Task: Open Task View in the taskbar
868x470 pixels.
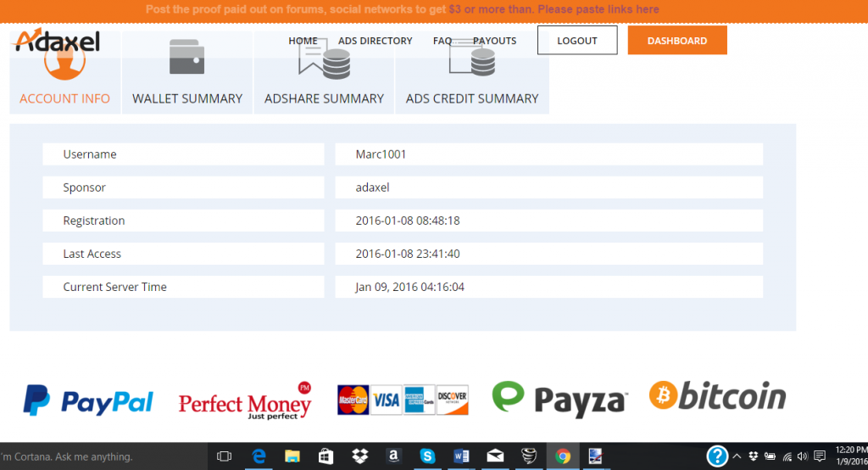Action: tap(224, 456)
